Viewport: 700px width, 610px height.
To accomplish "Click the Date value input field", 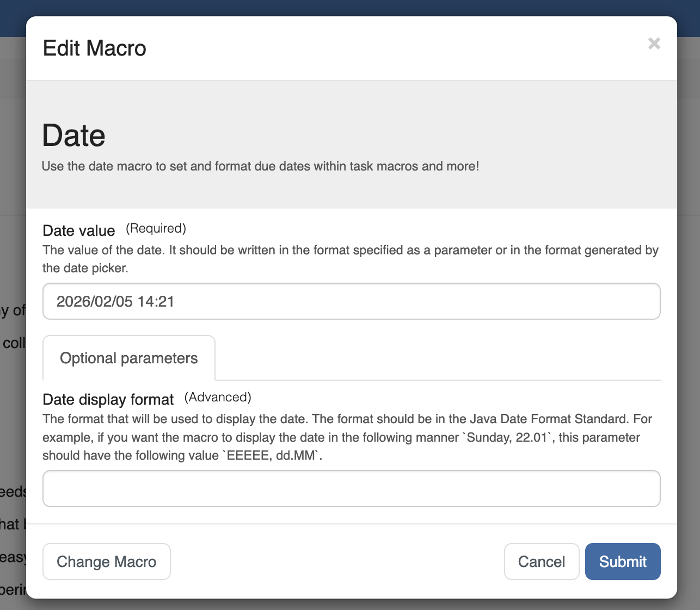I will click(351, 301).
